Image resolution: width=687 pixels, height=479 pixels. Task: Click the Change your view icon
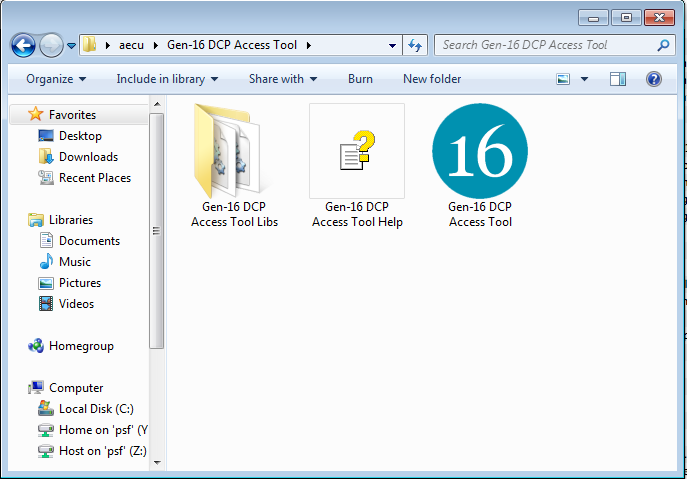tap(564, 79)
